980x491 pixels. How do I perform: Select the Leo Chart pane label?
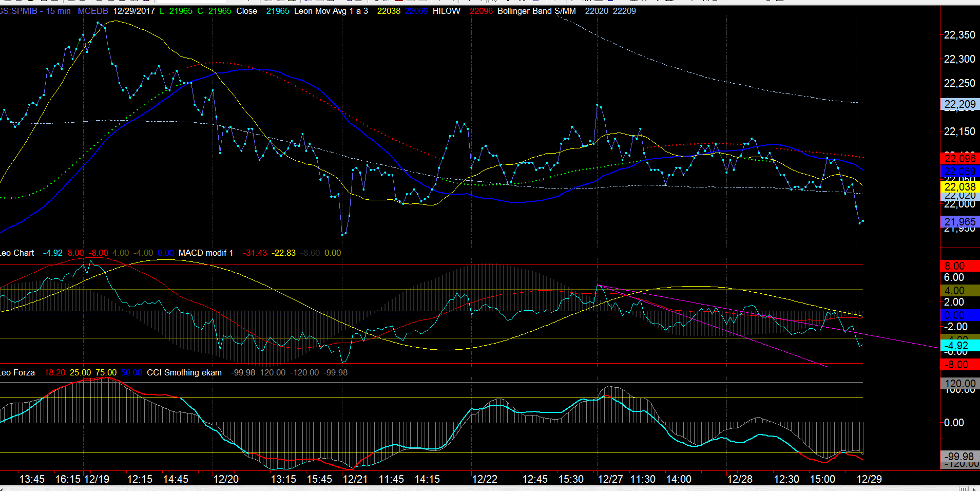[x=17, y=253]
